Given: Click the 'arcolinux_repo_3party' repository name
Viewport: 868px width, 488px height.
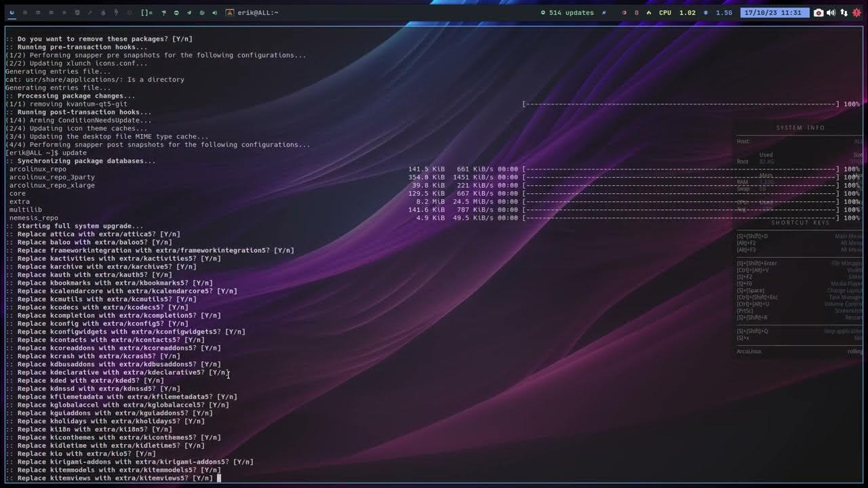Looking at the screenshot, I should [x=52, y=177].
